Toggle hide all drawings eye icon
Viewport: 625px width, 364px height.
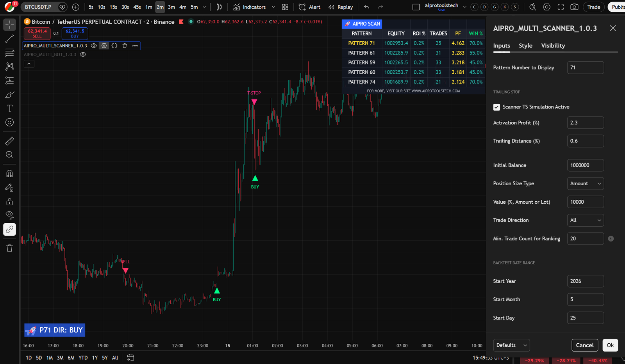[x=10, y=215]
